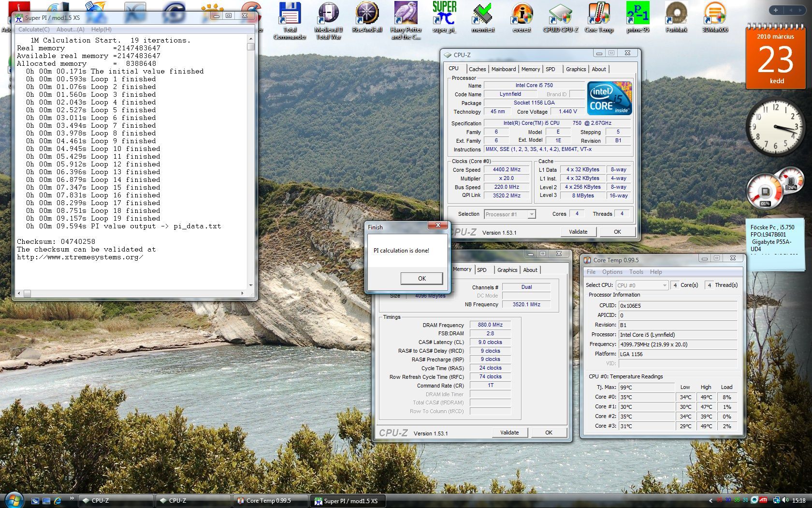812x508 pixels.
Task: Expand quick launch overflow chevron
Action: click(72, 498)
